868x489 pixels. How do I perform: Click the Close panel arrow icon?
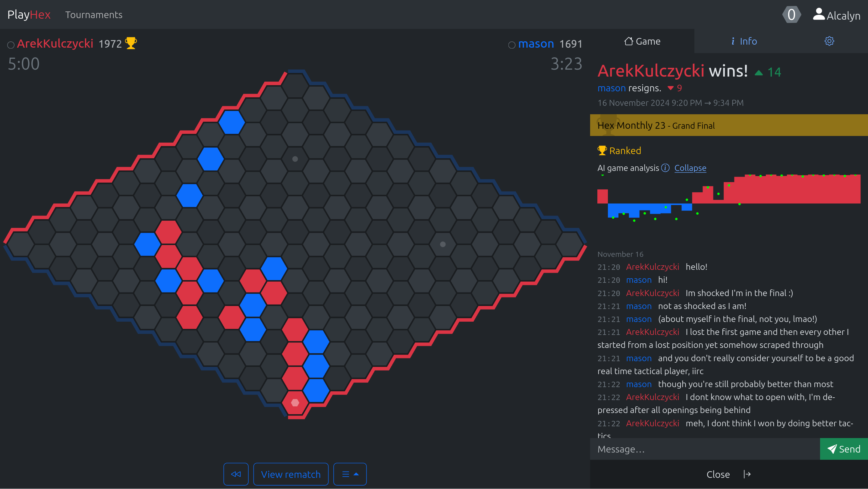pos(747,474)
